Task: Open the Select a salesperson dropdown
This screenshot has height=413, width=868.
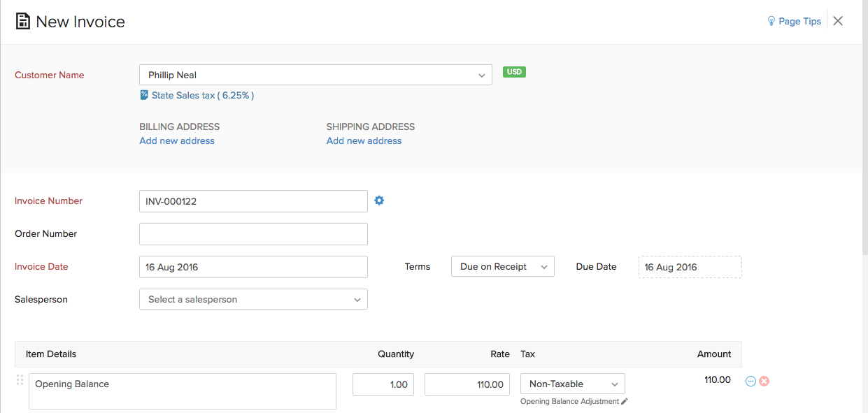Action: point(253,299)
